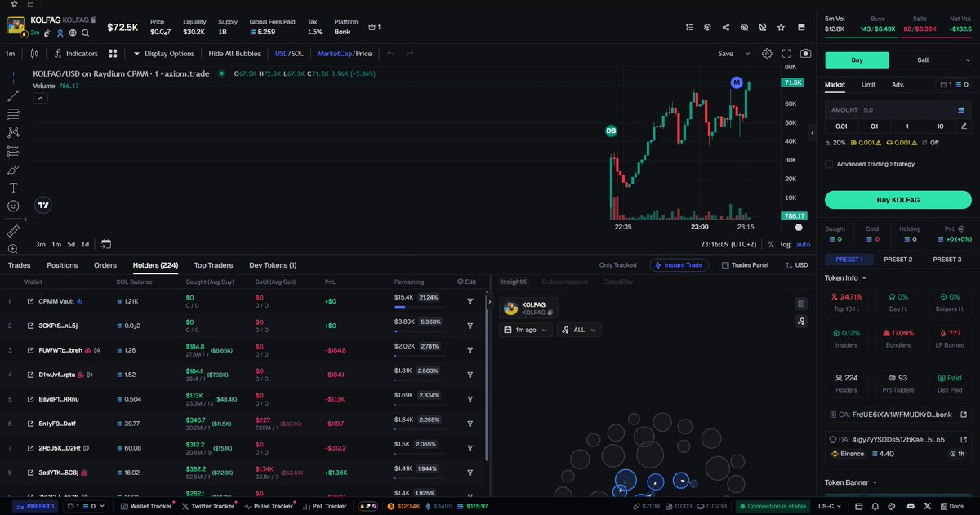This screenshot has height=515, width=980.
Task: Open chart settings gear
Action: pos(767,54)
